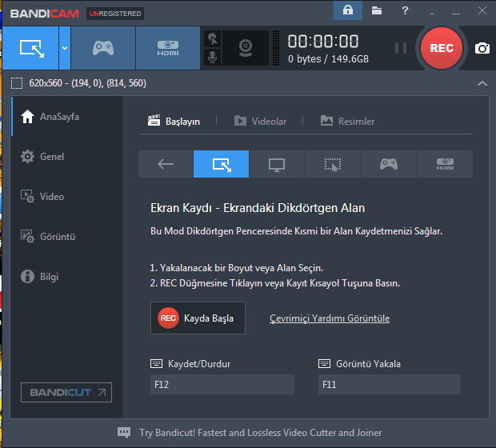The width and height of the screenshot is (496, 448).
Task: Select around-mouse recording mode icon
Action: coord(333,164)
